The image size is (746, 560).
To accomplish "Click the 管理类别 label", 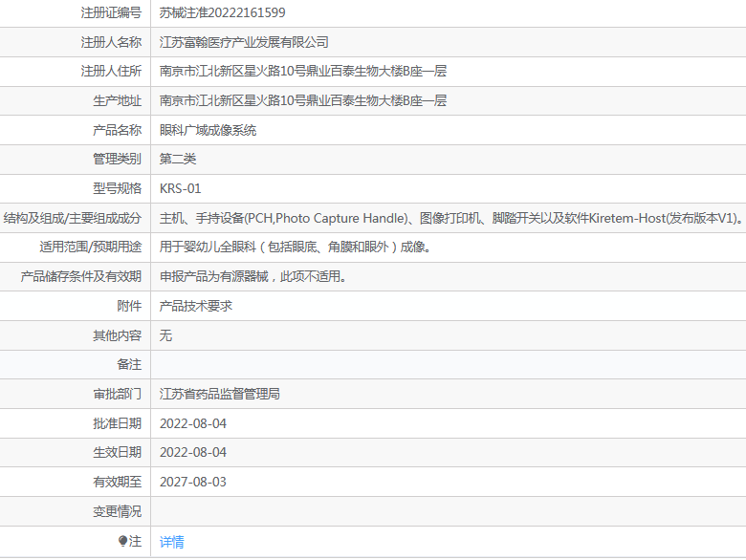I will coord(117,159).
